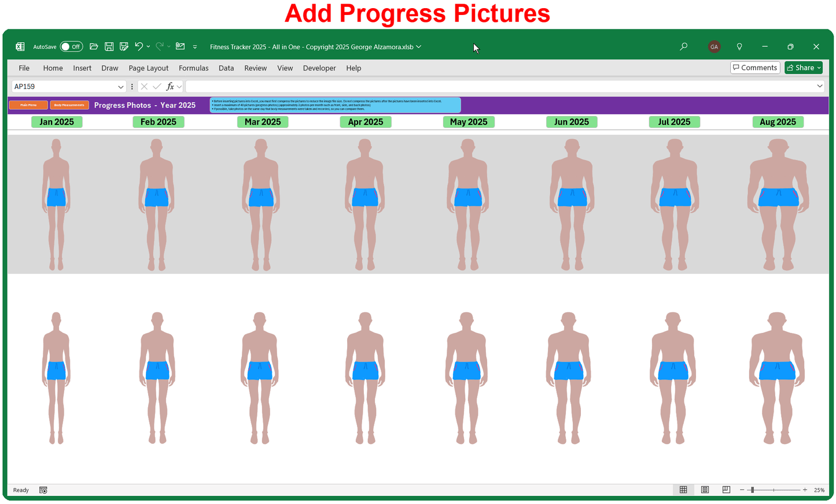Switch to Page Break Preview in status bar
The image size is (836, 504).
(x=726, y=490)
